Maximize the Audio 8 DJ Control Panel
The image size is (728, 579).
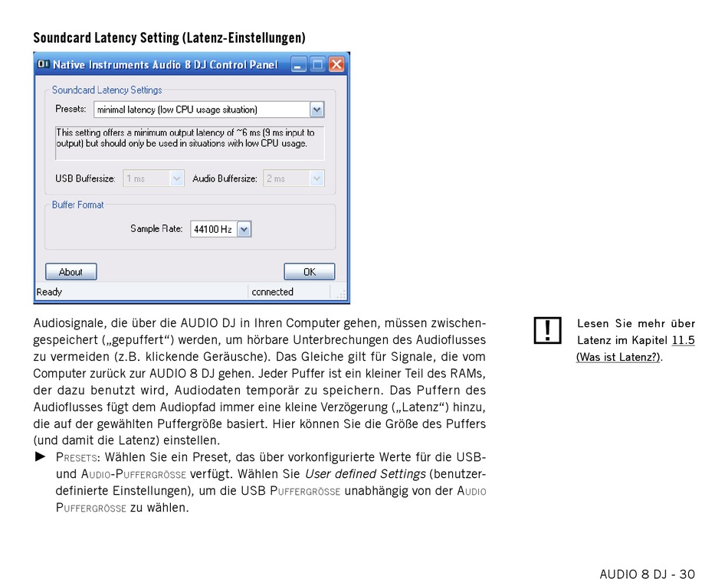[317, 64]
